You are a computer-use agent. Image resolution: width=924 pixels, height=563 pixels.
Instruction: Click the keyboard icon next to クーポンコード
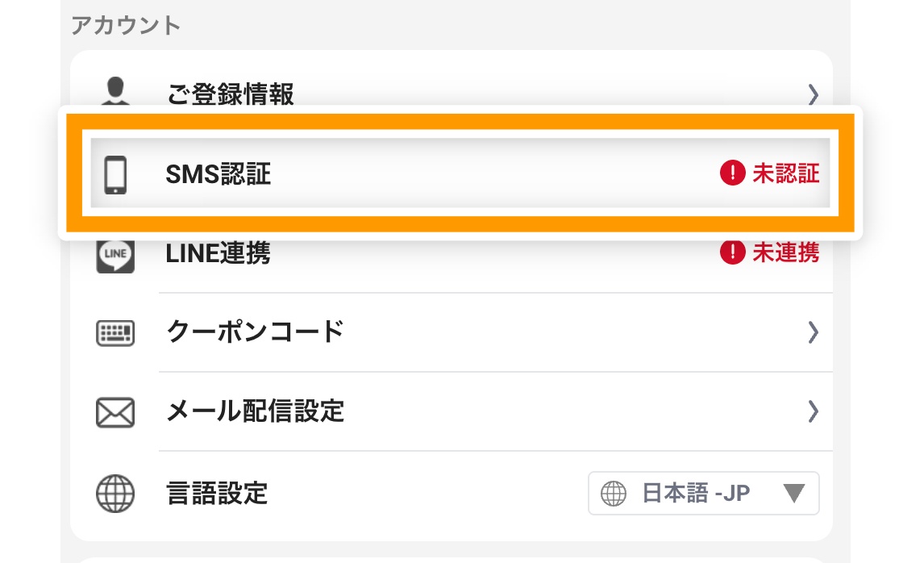[x=115, y=332]
